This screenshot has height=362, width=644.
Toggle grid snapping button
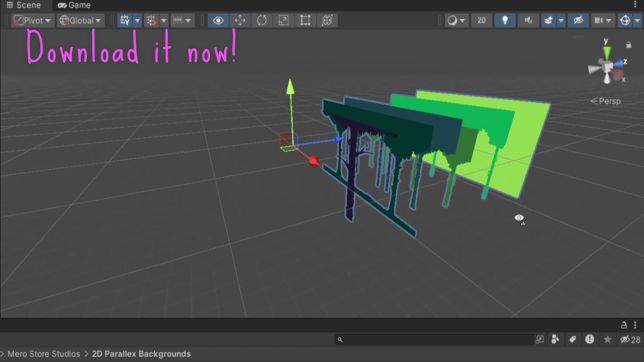click(152, 20)
